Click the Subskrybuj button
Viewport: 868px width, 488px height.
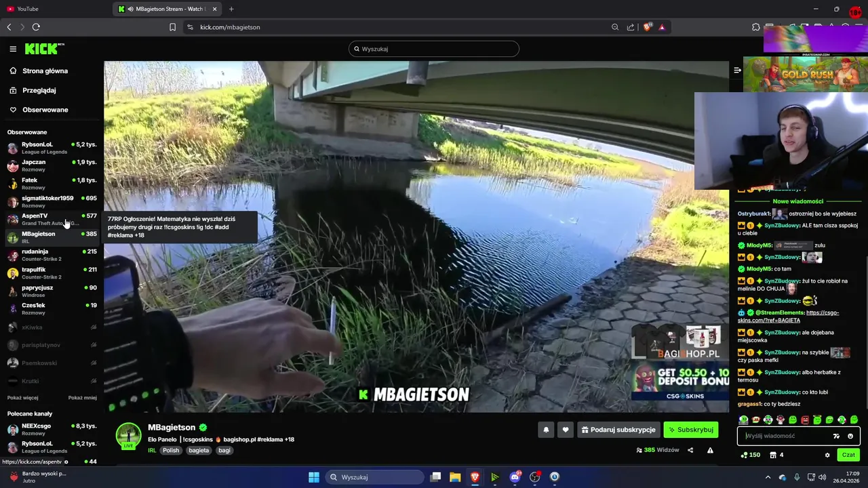click(x=690, y=430)
